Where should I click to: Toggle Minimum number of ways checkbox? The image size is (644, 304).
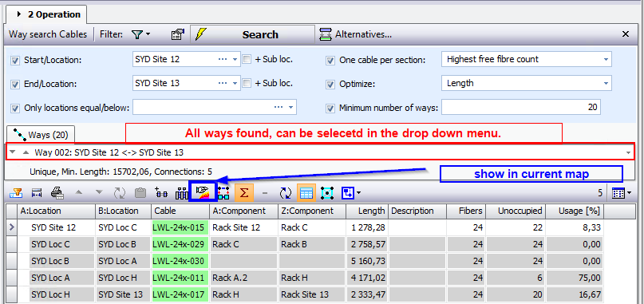coord(330,109)
